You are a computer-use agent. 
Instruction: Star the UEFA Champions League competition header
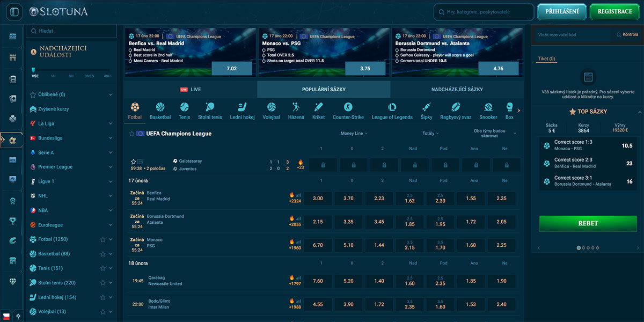coord(131,134)
